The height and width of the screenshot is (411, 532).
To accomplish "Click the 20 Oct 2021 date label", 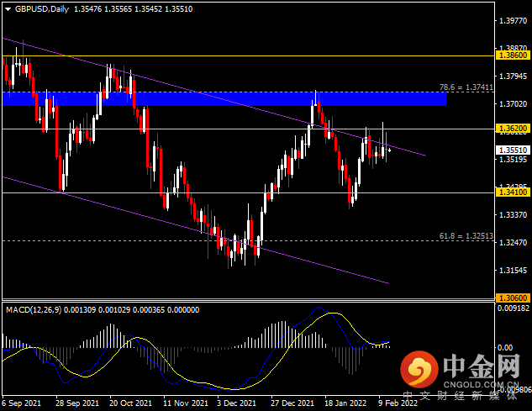I will pyautogui.click(x=130, y=403).
